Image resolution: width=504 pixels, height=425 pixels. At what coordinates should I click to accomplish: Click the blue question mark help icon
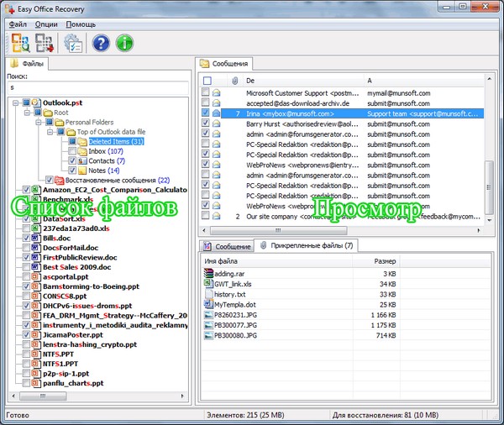(x=101, y=44)
